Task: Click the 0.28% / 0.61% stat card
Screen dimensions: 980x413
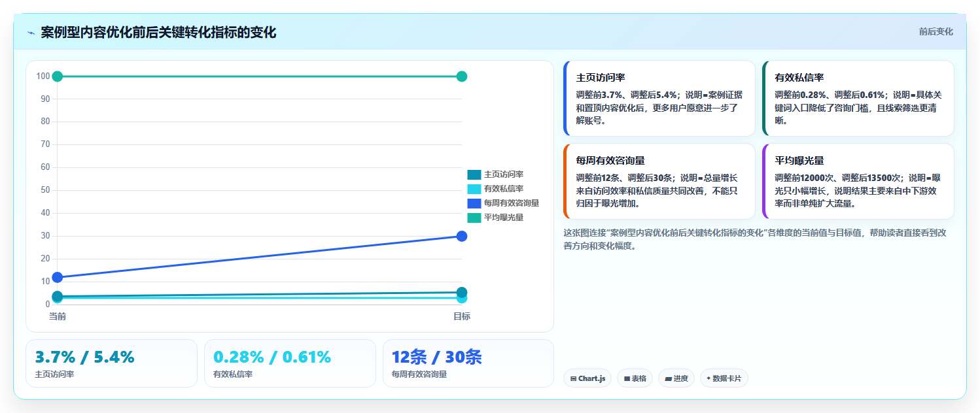Action: [x=290, y=363]
